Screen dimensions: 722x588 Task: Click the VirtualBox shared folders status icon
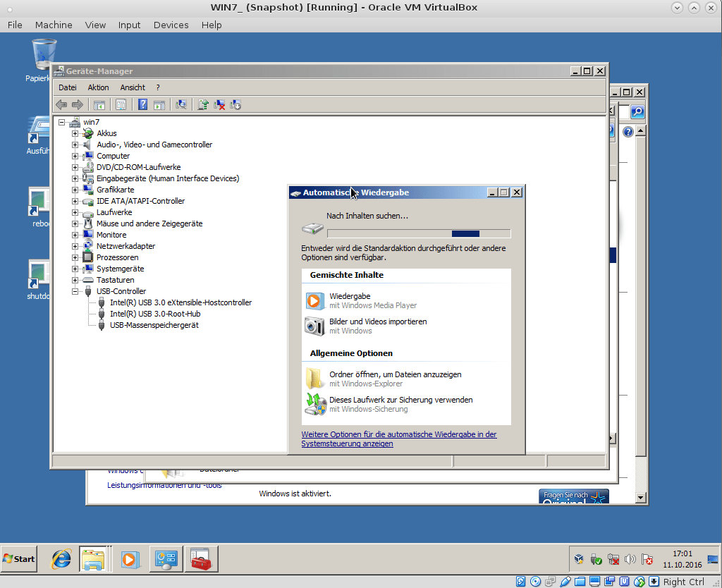(x=580, y=582)
